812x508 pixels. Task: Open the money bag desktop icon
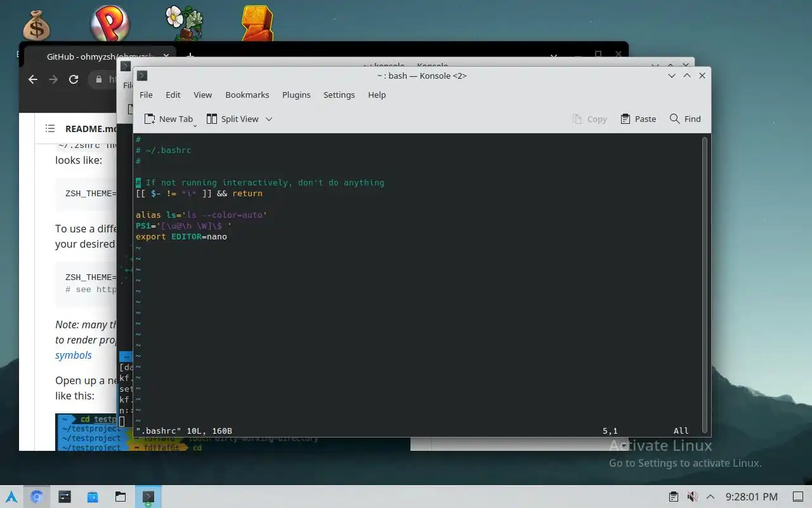point(36,25)
